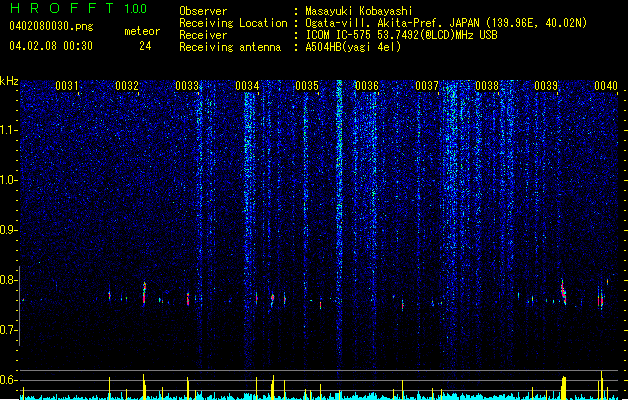Click the tall yellow intensity spike near 0040
Screen dimensions: 629x400
click(602, 384)
